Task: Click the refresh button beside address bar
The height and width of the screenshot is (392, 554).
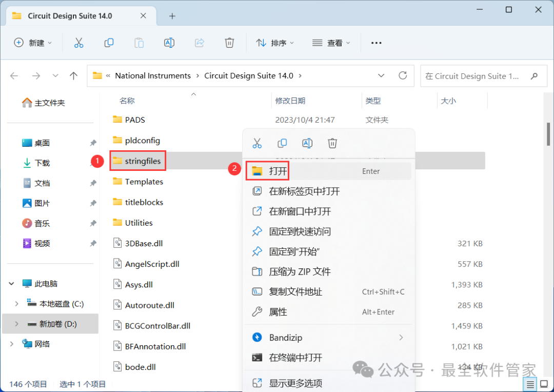Action: coord(403,76)
